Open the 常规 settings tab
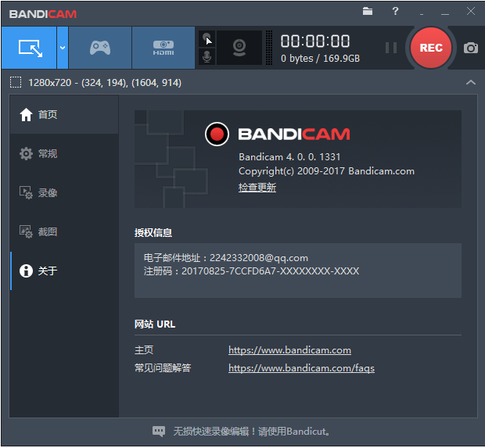 tap(48, 153)
